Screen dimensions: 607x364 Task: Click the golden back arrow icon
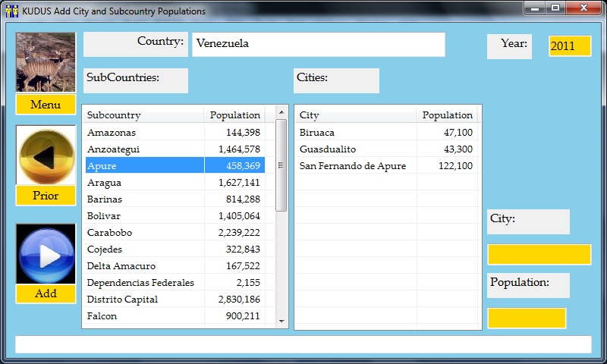[46, 155]
